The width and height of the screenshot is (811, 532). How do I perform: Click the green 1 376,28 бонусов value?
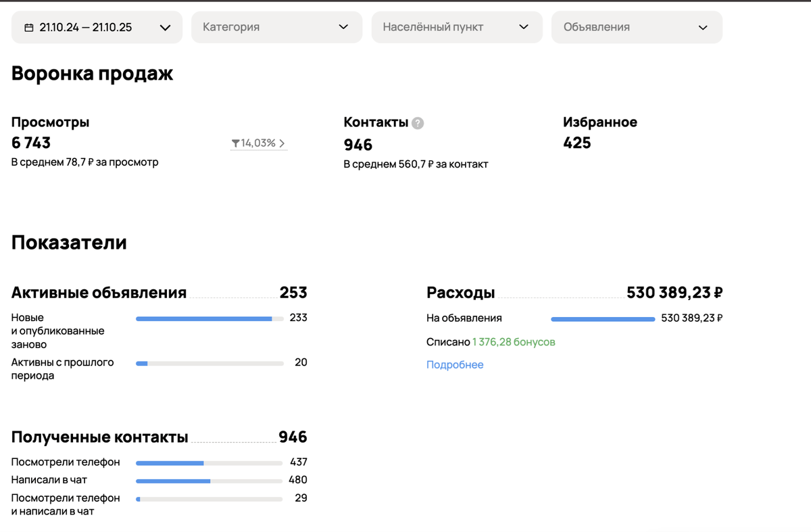click(515, 341)
